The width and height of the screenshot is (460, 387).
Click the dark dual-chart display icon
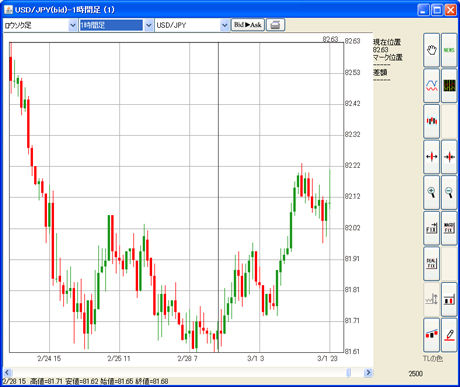click(449, 86)
